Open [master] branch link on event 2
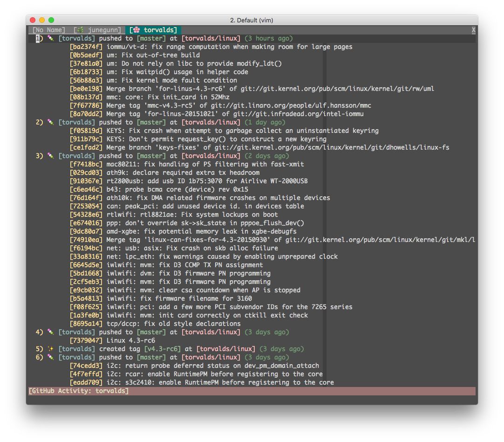The width and height of the screenshot is (504, 442). tap(151, 122)
